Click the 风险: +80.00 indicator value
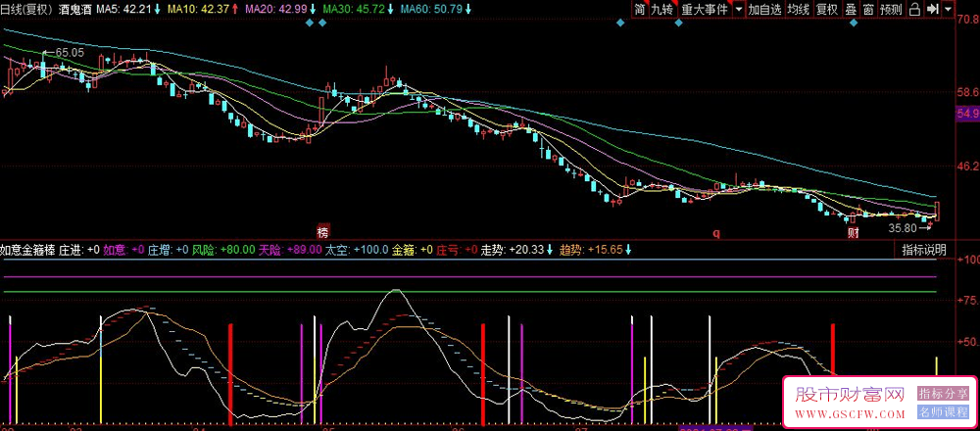 pyautogui.click(x=223, y=250)
